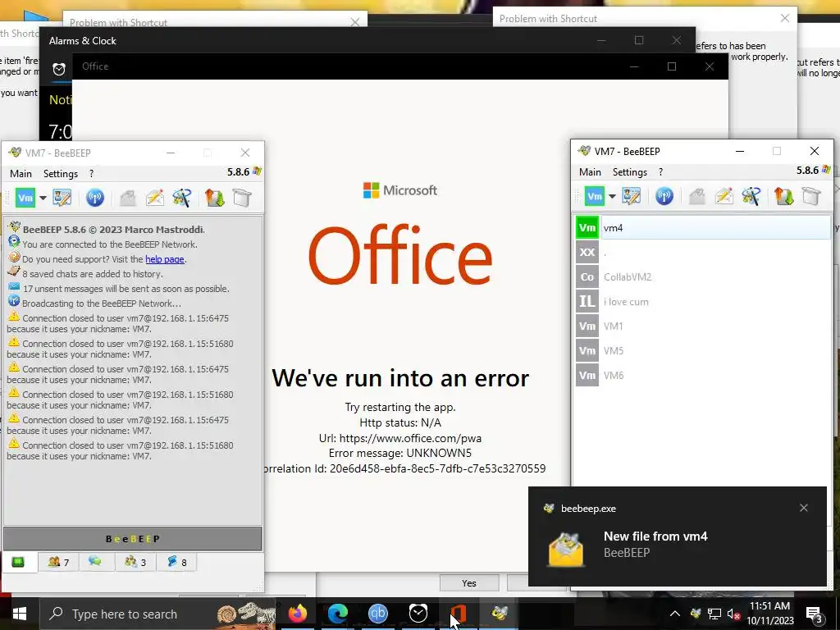The image size is (840, 630).
Task: Click greyed envelope icon in right BeeBEEP toolbar
Action: click(x=697, y=196)
